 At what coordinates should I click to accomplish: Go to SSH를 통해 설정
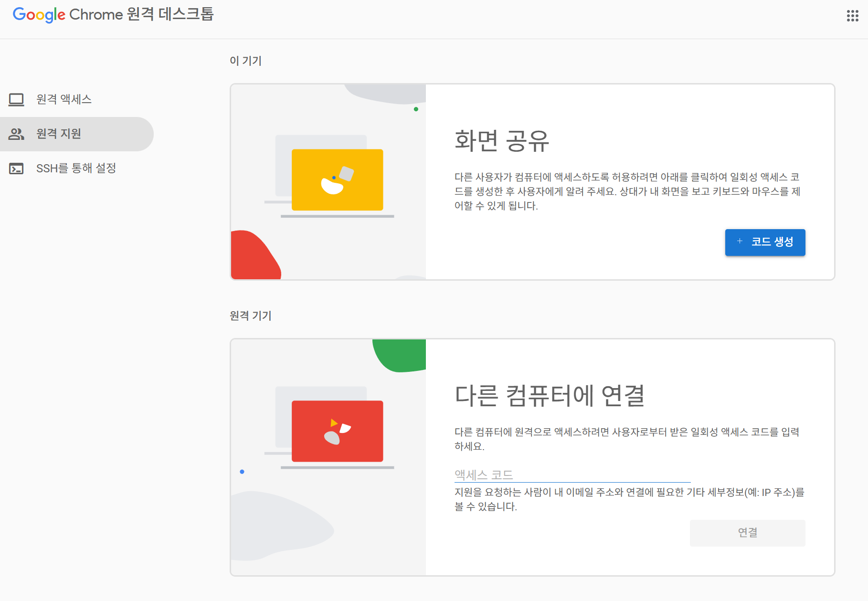[x=76, y=169]
